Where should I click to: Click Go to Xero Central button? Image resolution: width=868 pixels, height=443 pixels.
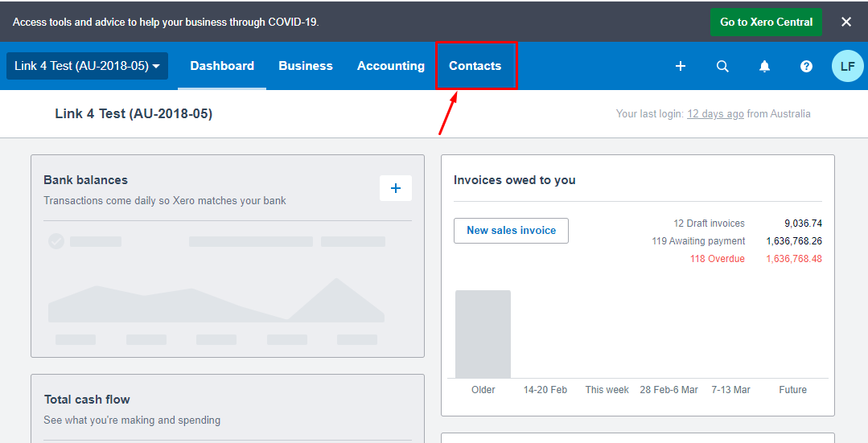click(766, 23)
